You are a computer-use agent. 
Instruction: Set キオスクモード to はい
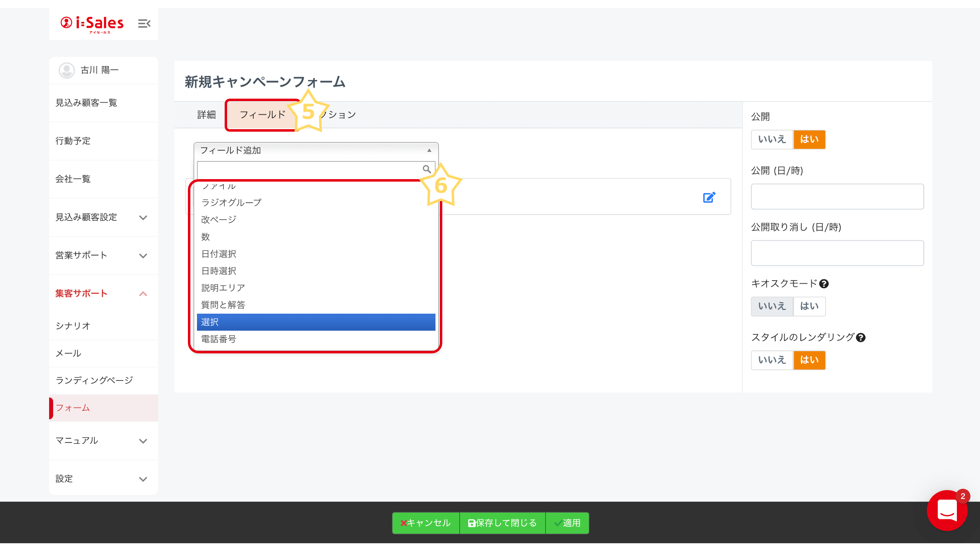(x=809, y=306)
